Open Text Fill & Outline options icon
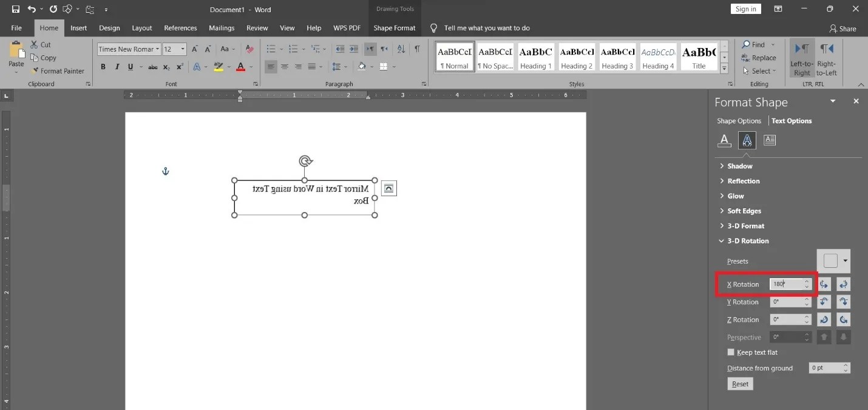This screenshot has height=410, width=868. (x=724, y=140)
